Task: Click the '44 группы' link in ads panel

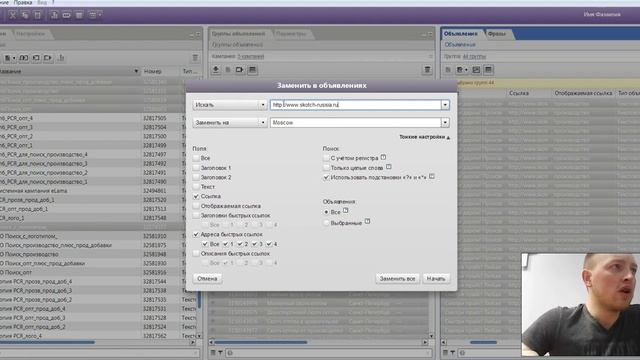Action: tap(474, 56)
